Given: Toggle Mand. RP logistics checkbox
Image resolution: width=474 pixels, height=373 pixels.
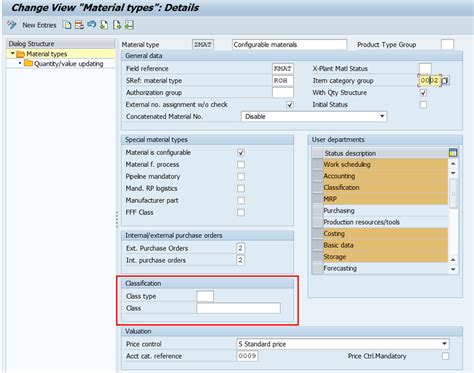Looking at the screenshot, I should coord(241,189).
